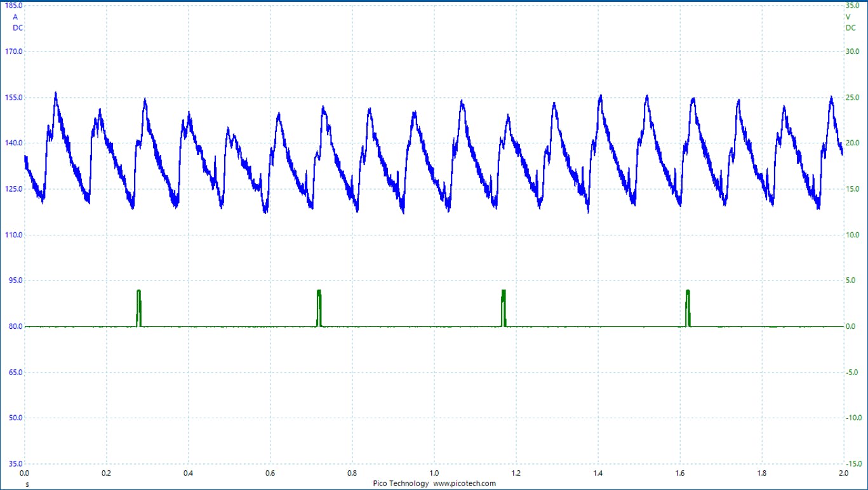Click the flat green baseline at zero volts
868x490 pixels.
click(x=603, y=325)
